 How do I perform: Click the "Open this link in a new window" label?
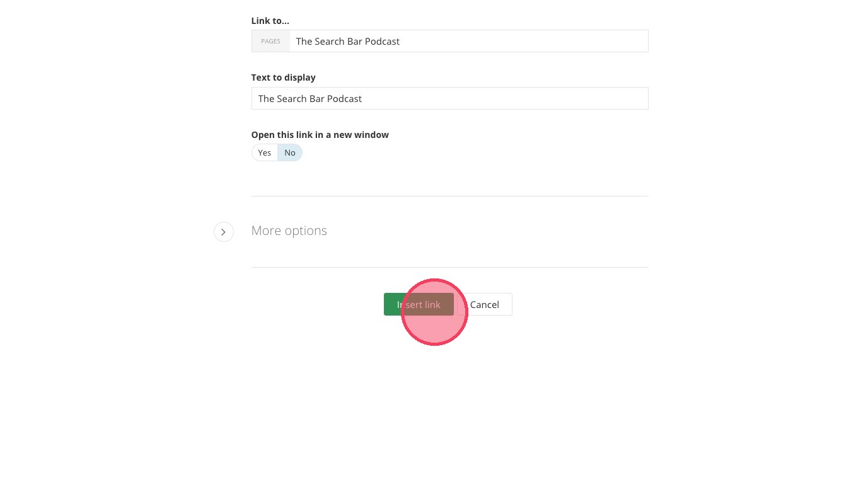click(x=320, y=135)
